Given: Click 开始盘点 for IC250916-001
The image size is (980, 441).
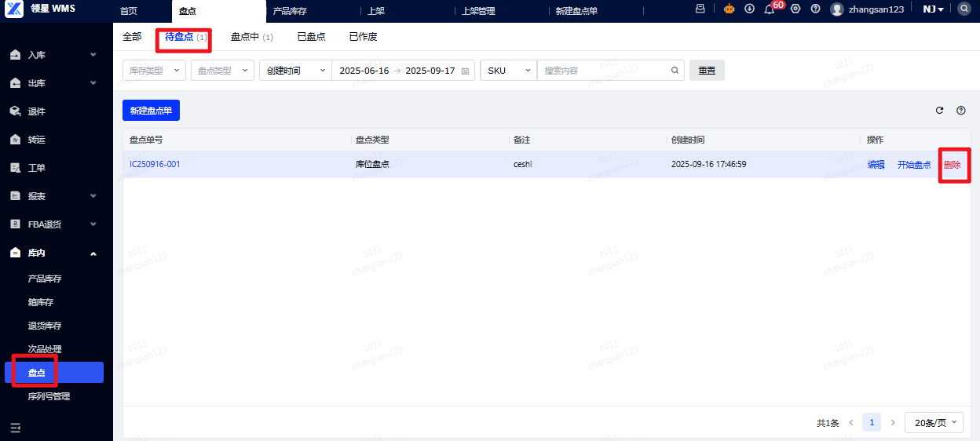Looking at the screenshot, I should tap(914, 164).
